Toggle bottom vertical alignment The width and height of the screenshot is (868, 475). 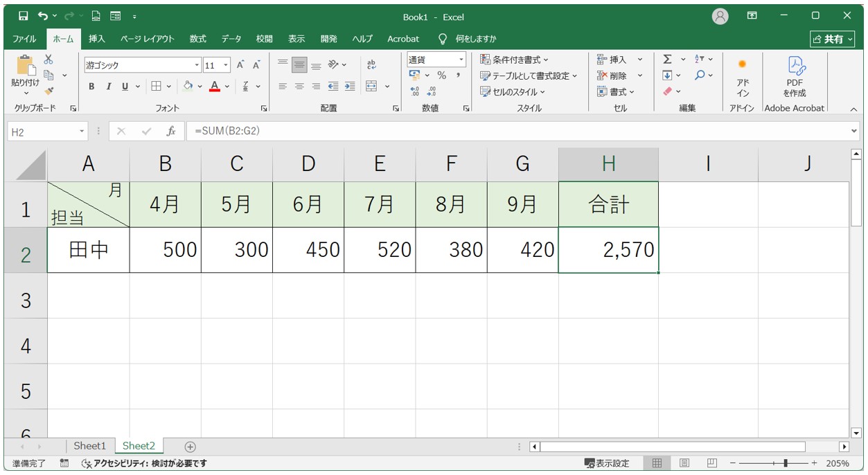click(316, 65)
